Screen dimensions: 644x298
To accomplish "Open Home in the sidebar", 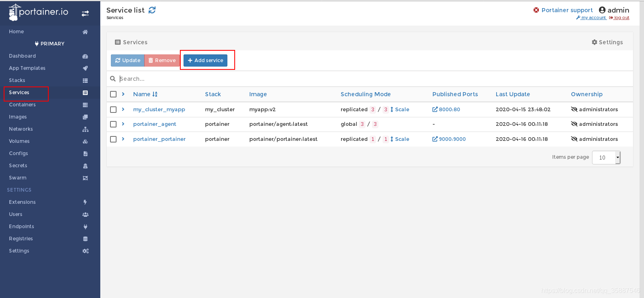I will coord(16,32).
